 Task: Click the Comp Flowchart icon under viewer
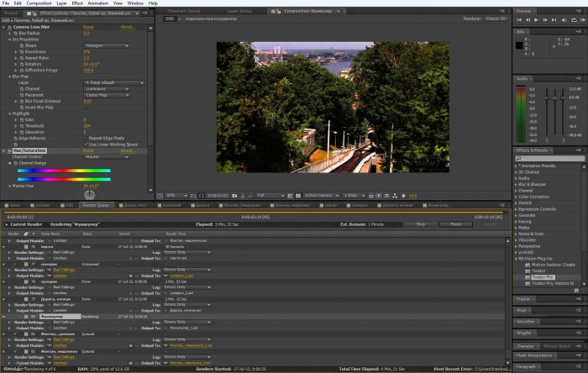(396, 196)
